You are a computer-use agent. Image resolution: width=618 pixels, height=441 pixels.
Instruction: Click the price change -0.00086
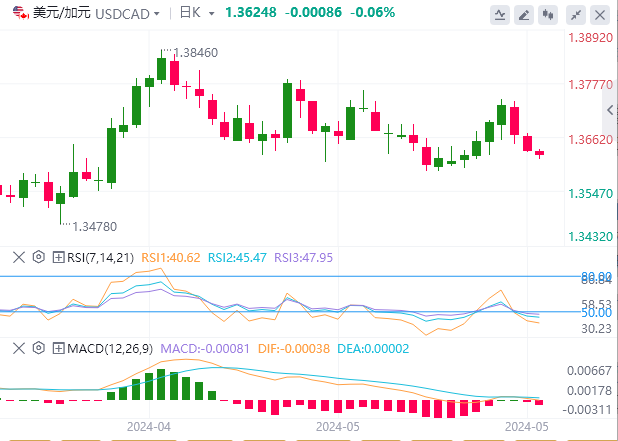[x=313, y=13]
